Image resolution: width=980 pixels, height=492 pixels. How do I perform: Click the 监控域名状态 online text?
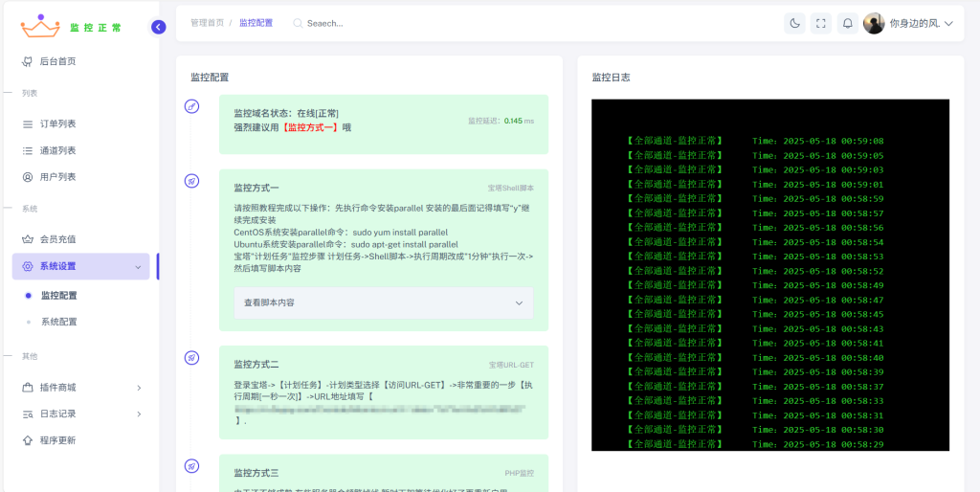coord(286,113)
